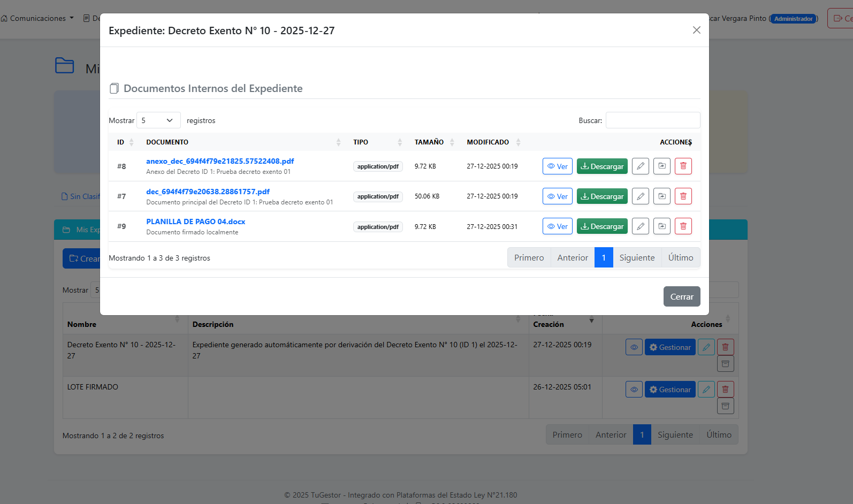853x504 pixels.
Task: Open the Mostrar registros dropdown in modal
Action: (158, 120)
